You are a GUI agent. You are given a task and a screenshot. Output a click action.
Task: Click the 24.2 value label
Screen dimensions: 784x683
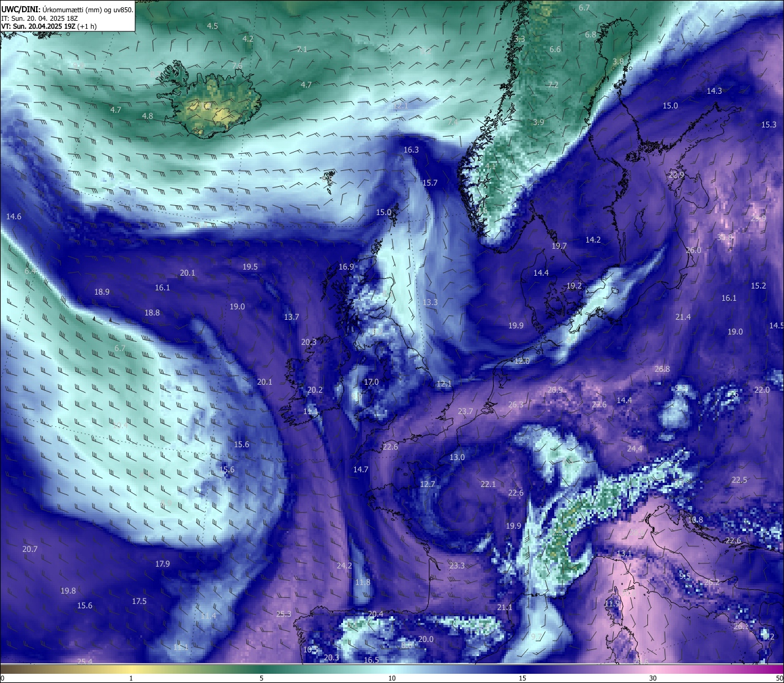[x=344, y=565]
